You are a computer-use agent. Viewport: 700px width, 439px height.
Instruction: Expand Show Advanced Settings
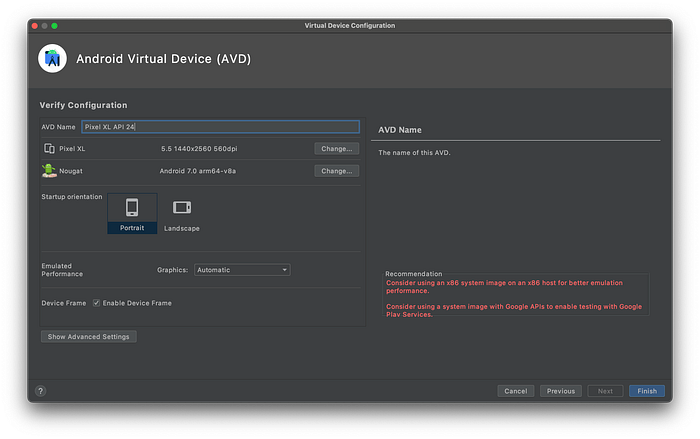(x=88, y=337)
